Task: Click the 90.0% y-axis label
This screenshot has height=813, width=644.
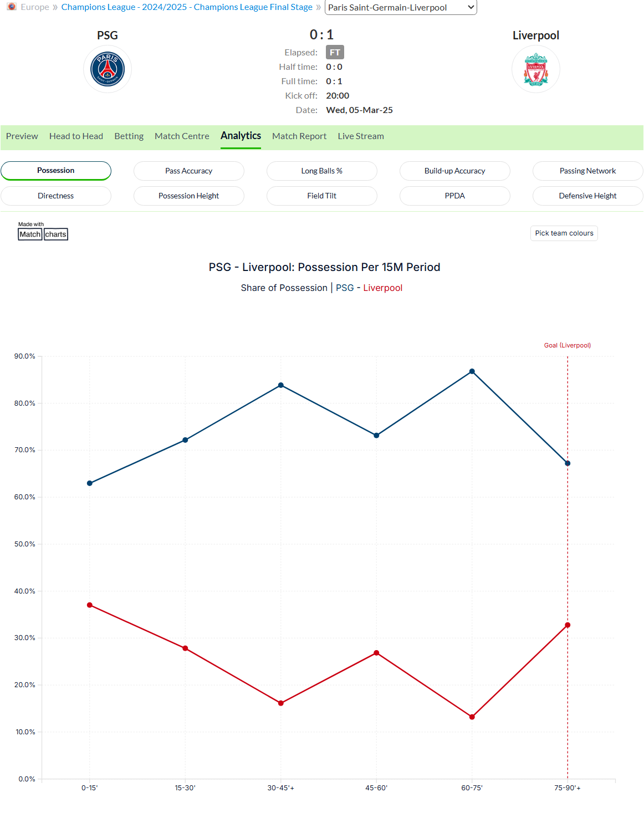Action: 24,356
